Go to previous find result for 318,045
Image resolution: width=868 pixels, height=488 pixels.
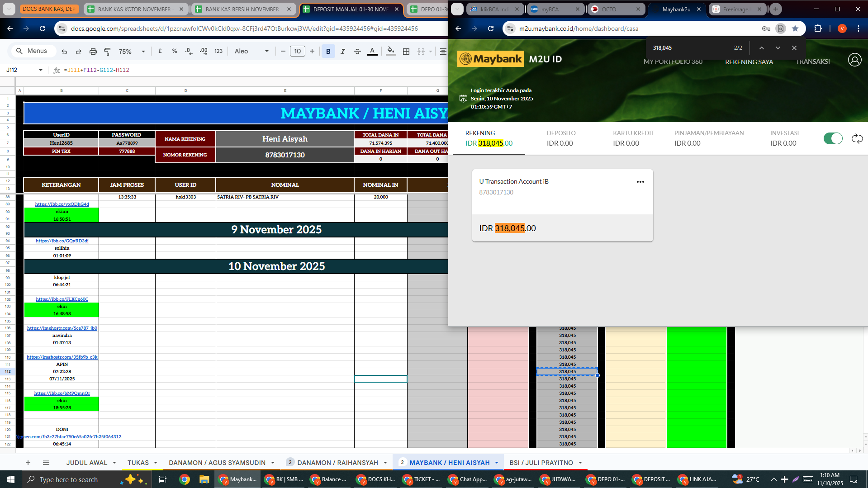[762, 48]
